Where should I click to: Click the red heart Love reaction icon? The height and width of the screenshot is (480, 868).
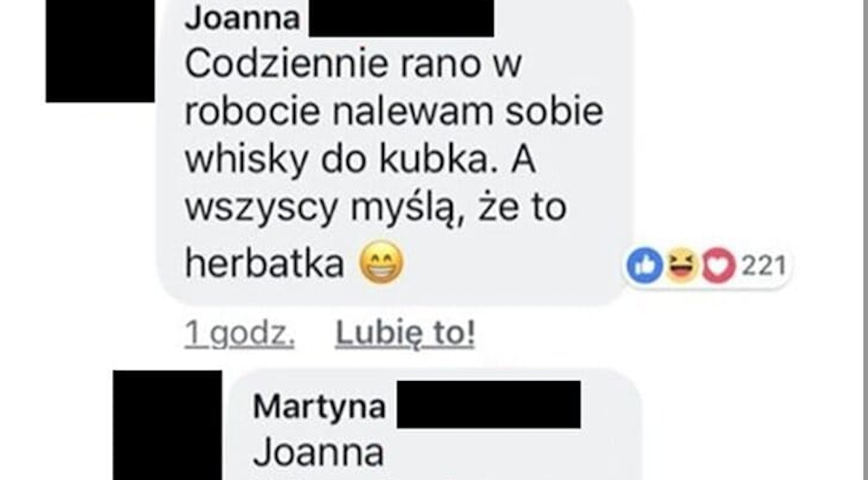(718, 267)
